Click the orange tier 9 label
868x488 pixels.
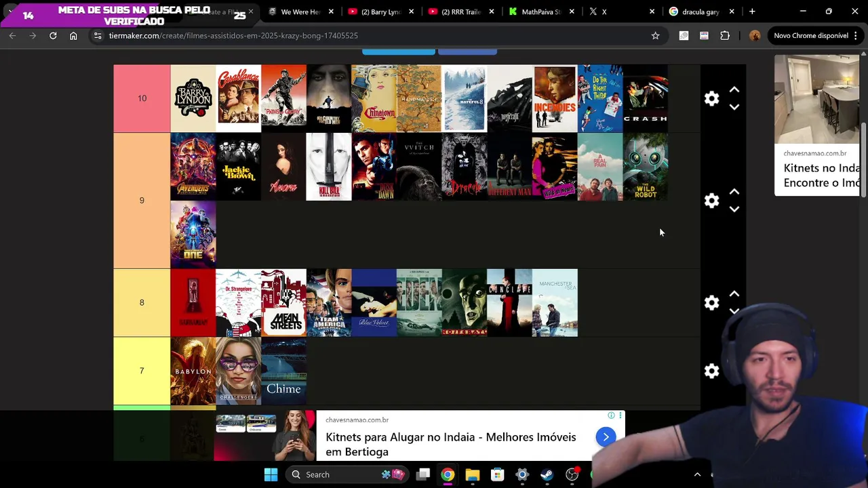[x=142, y=201]
